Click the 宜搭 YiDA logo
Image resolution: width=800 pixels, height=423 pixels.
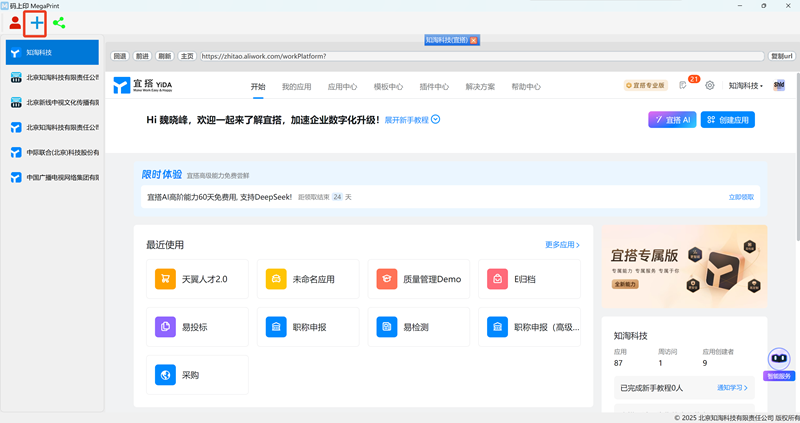click(143, 85)
